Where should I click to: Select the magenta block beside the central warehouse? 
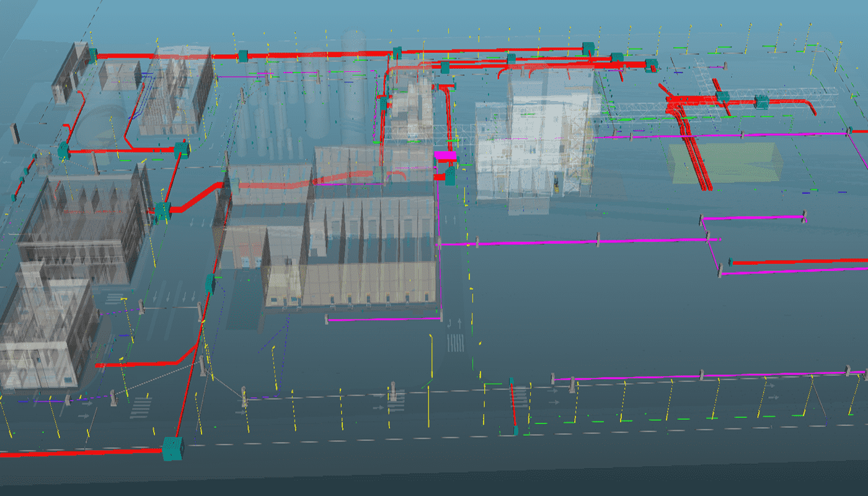pos(445,155)
